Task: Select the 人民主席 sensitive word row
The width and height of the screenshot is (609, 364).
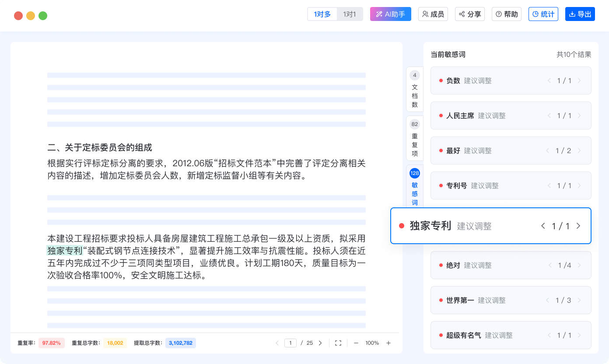Action: click(511, 115)
